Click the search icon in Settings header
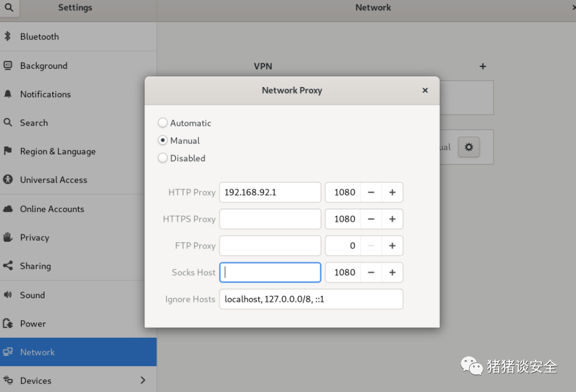Viewport: 576px width, 392px height. pos(9,7)
